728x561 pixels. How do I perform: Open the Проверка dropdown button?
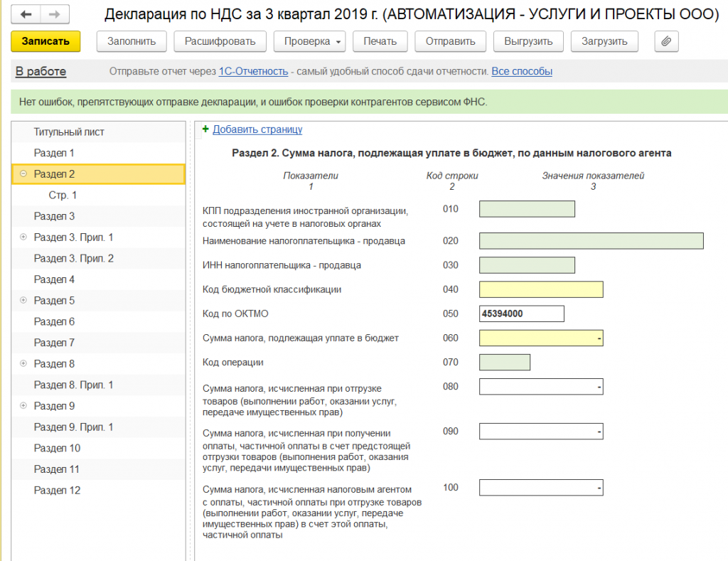click(310, 41)
